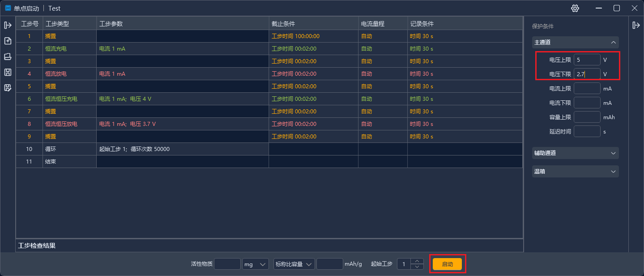The height and width of the screenshot is (276, 644).
Task: Select the 恒流充电 step in row 2
Action: [56, 48]
